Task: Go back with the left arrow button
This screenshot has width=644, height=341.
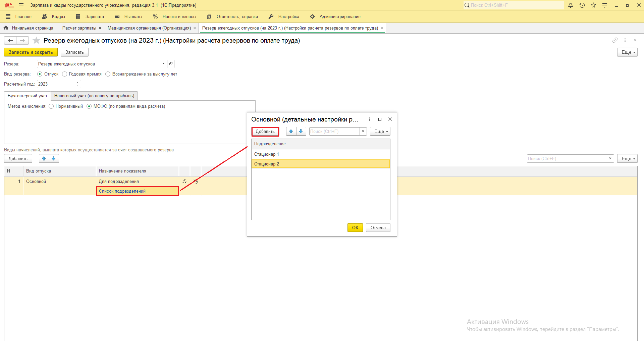Action: pos(10,41)
